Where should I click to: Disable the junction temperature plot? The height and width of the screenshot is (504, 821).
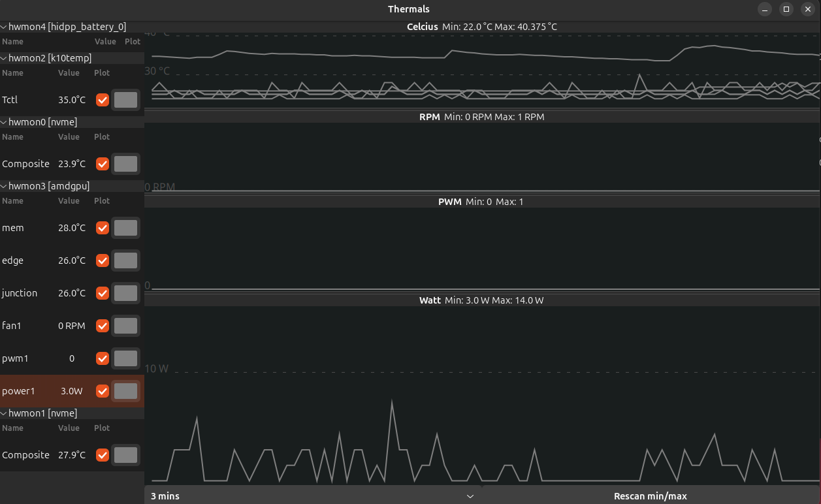(x=102, y=293)
